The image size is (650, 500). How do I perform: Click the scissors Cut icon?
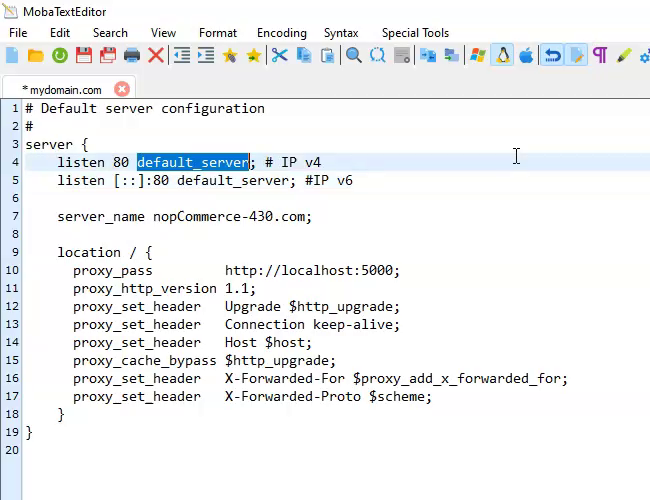pyautogui.click(x=279, y=56)
